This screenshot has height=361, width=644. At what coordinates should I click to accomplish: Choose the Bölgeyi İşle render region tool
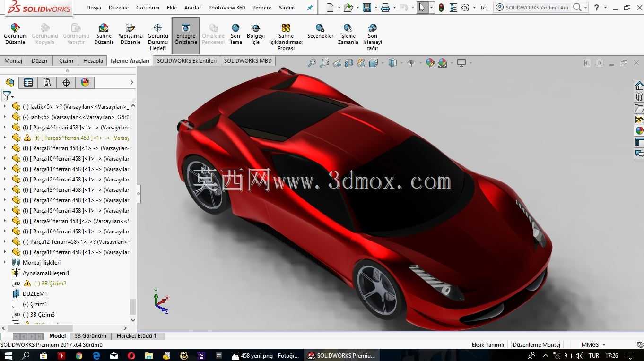[255, 34]
